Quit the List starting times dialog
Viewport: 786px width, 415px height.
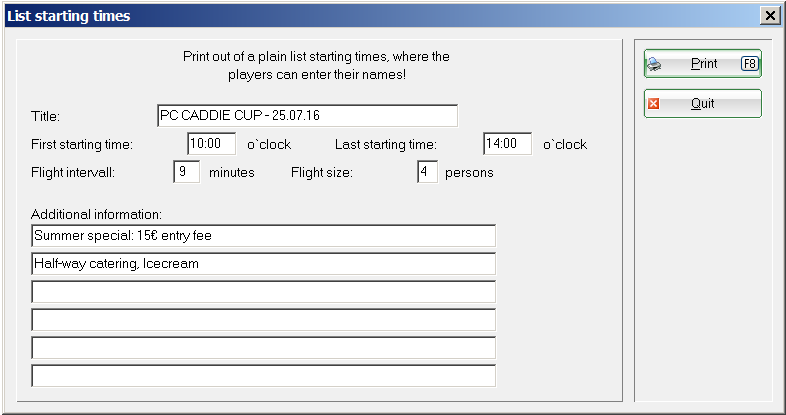703,104
